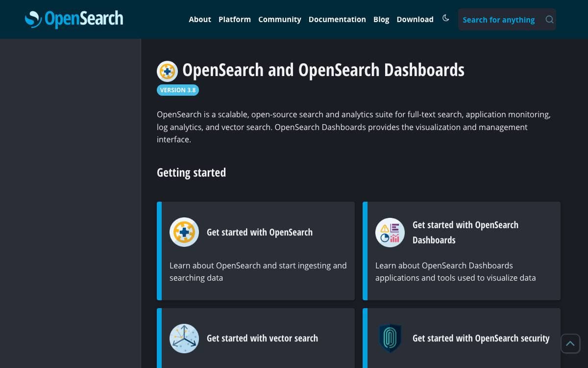Go to Documentation in the navigation
This screenshot has height=368, width=588.
[x=337, y=20]
